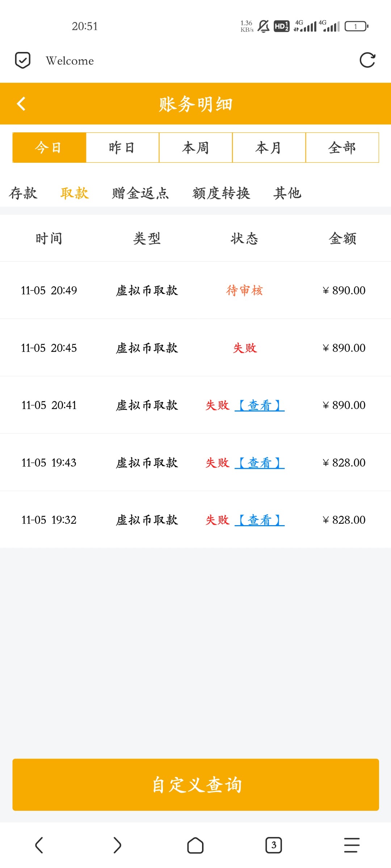Screen dimensions: 391x868
Task: Open the 赠金返点 category tab
Action: coord(140,193)
